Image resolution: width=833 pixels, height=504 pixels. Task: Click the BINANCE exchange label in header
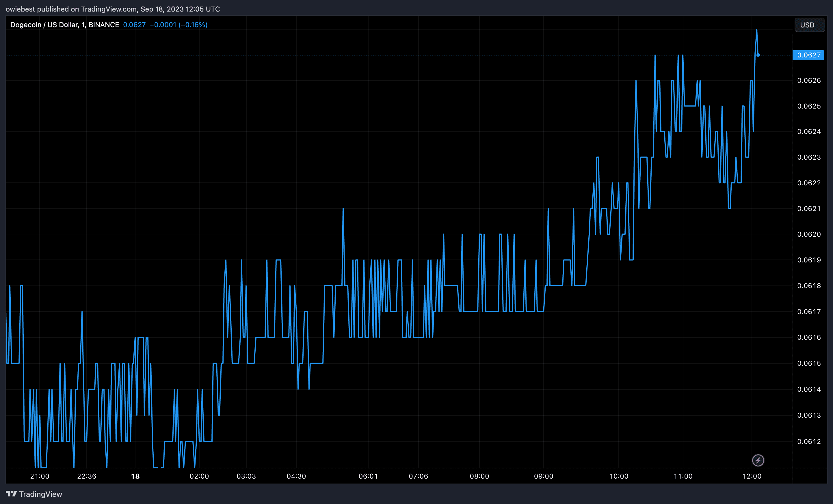(103, 25)
